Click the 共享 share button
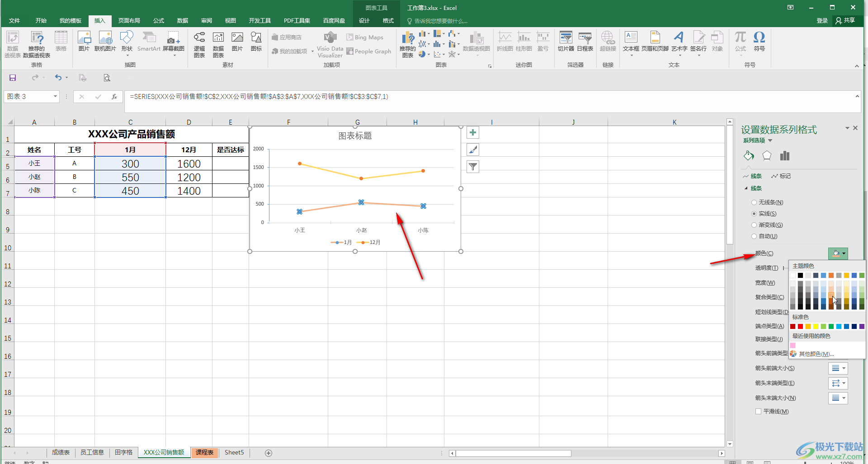 (845, 21)
